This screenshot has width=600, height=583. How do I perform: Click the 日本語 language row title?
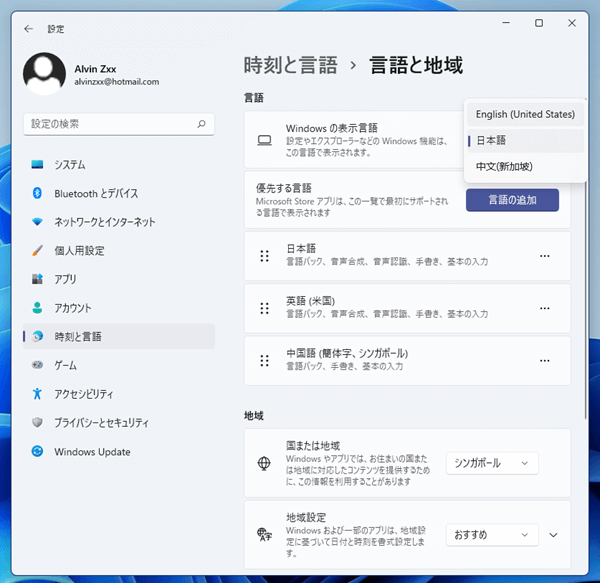pyautogui.click(x=301, y=249)
